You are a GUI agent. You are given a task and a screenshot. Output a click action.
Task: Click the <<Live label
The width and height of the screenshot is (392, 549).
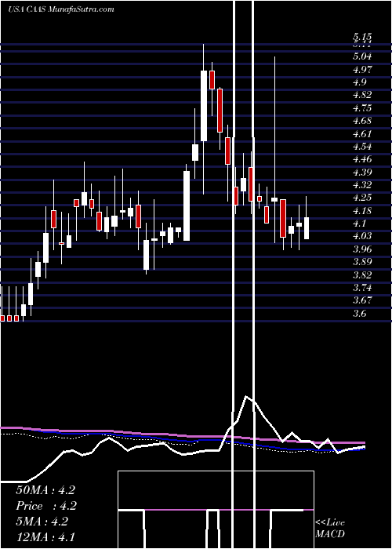[330, 523]
